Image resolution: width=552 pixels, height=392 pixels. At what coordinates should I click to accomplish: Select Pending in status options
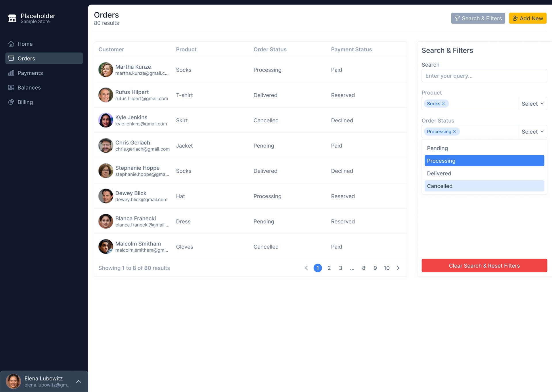tap(484, 148)
